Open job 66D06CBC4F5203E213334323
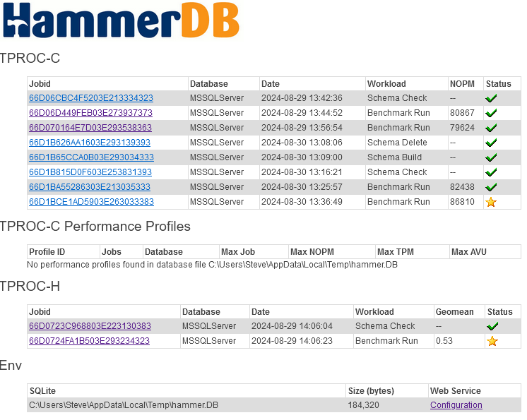The image size is (527, 420). point(91,98)
